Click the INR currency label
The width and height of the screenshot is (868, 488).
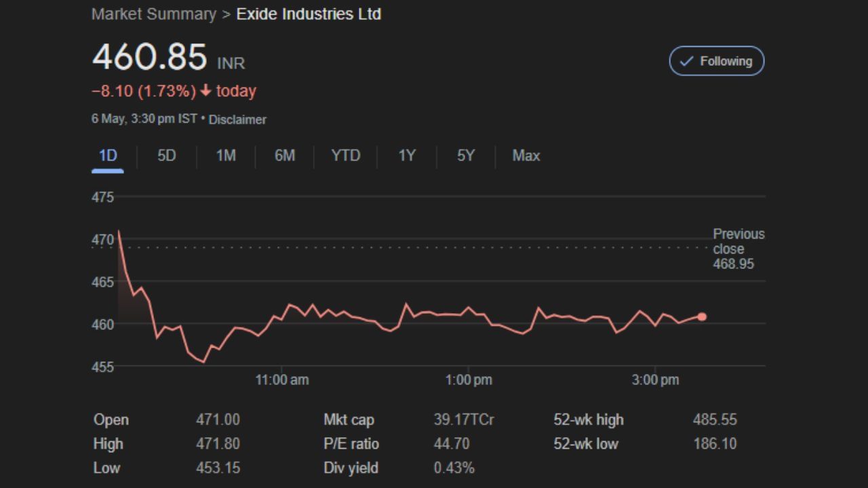coord(231,64)
